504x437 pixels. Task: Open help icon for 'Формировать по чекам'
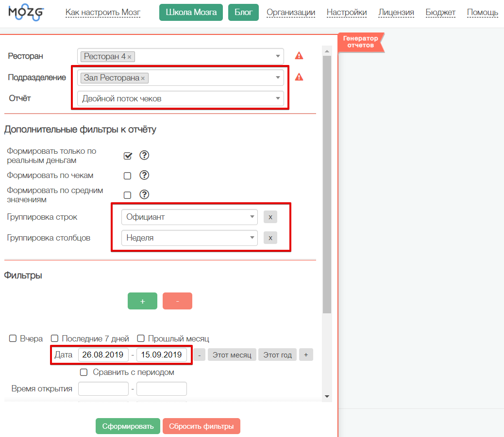(x=144, y=175)
